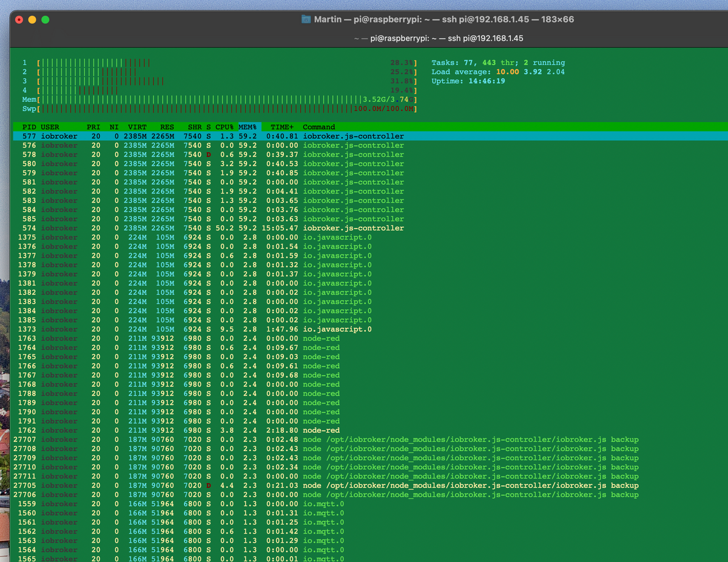Viewport: 728px width, 562px height.
Task: Sort processes by the CPU% column header
Action: pos(225,127)
